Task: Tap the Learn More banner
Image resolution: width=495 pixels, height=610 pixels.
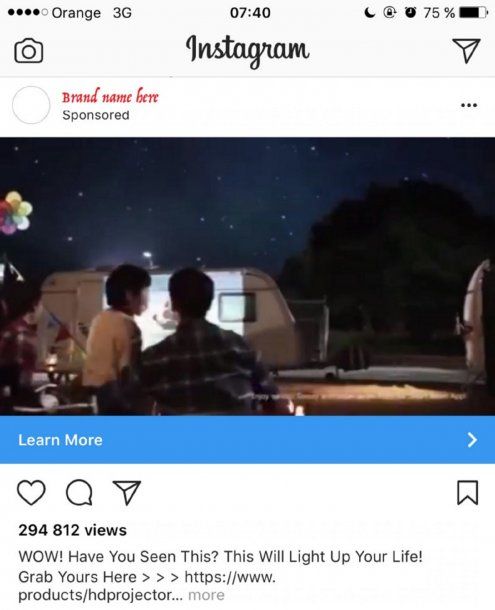Action: (x=248, y=440)
